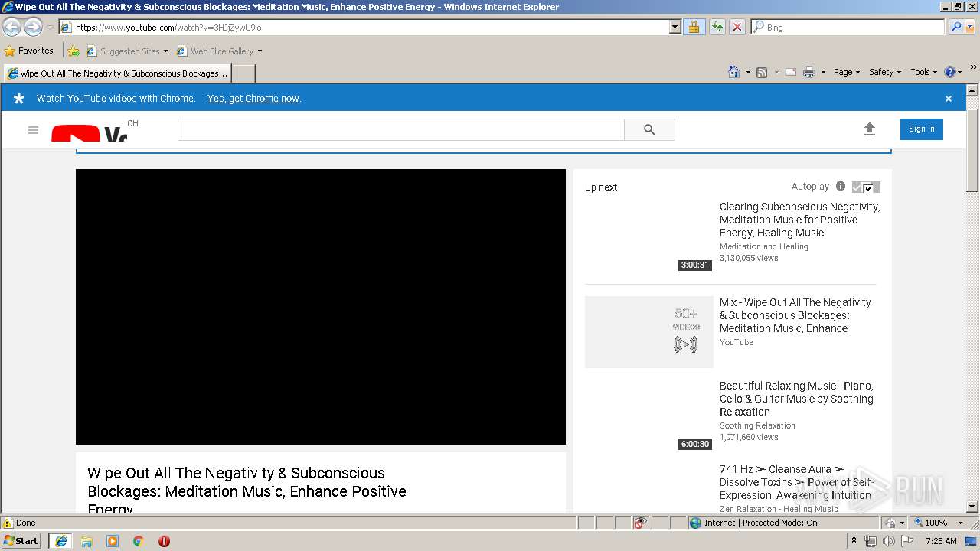Open Web Slice Gallery favorites link

(x=219, y=51)
